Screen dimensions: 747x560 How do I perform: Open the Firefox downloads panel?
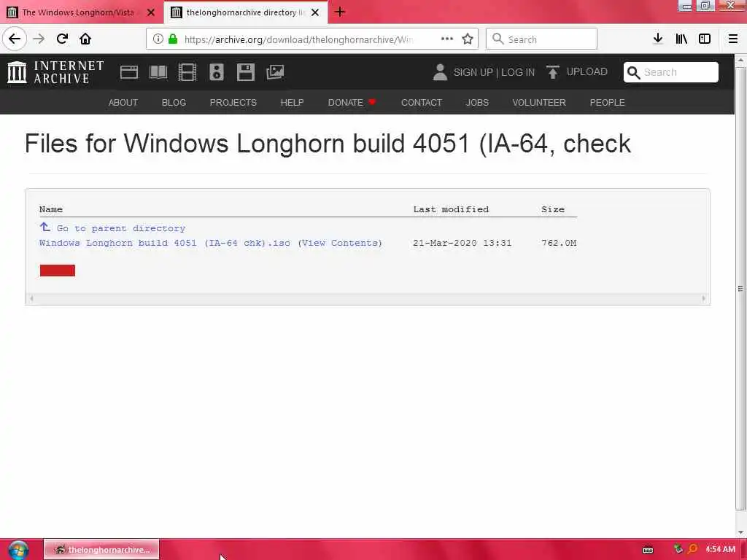[658, 39]
